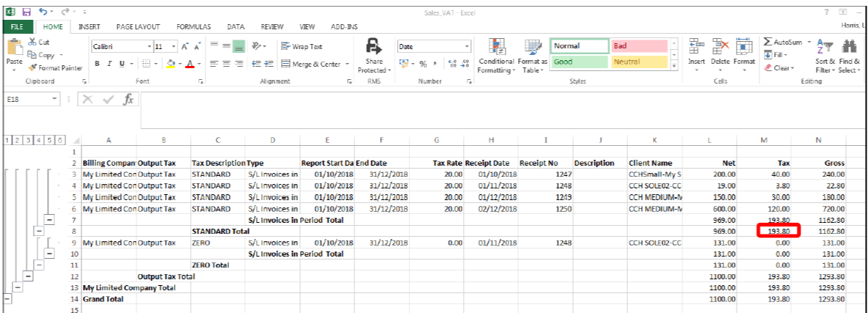868x313 pixels.
Task: Collapse the Grand Total outline group
Action: coord(7,298)
